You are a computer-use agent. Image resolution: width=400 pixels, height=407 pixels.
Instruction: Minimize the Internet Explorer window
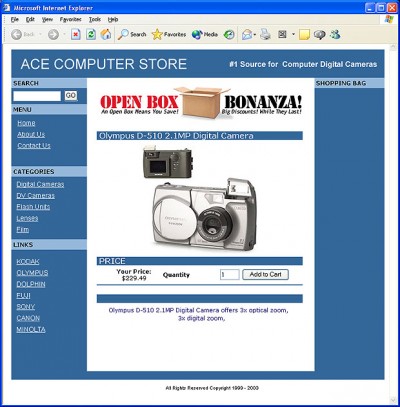[x=370, y=8]
